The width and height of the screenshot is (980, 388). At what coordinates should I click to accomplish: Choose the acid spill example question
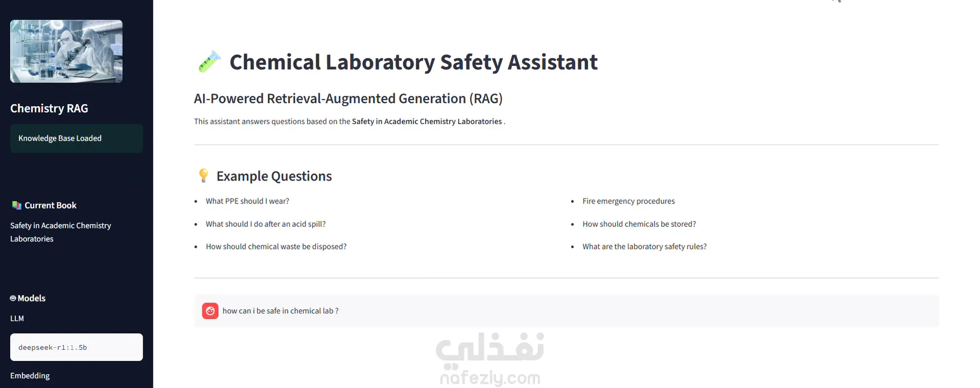(266, 224)
